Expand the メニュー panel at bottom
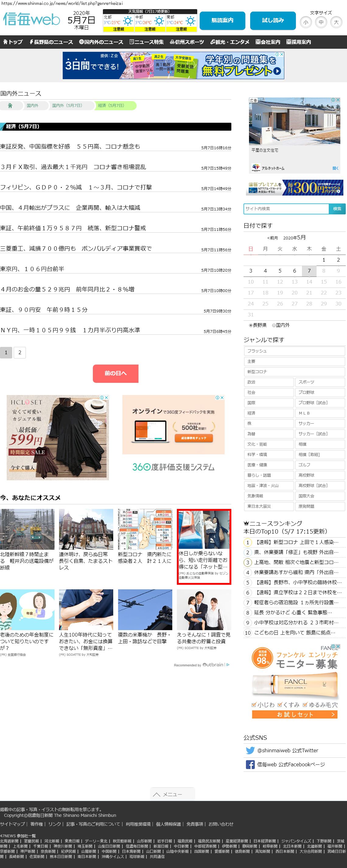 (172, 794)
